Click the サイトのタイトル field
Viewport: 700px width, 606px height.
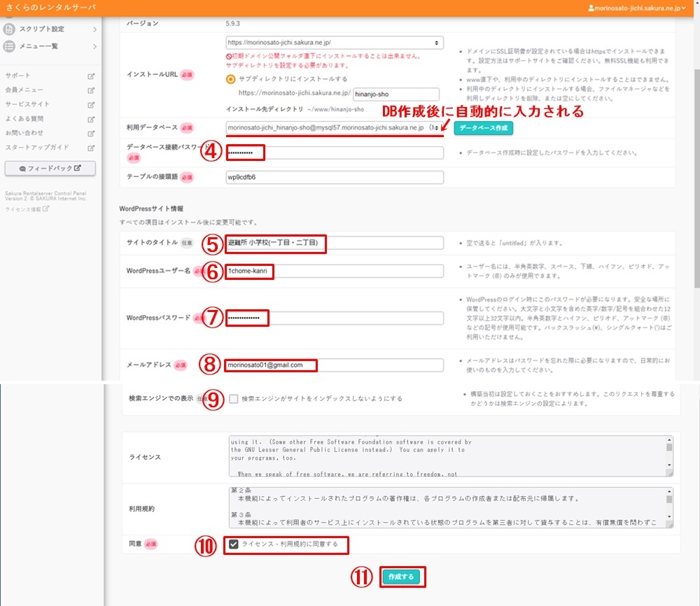click(335, 243)
